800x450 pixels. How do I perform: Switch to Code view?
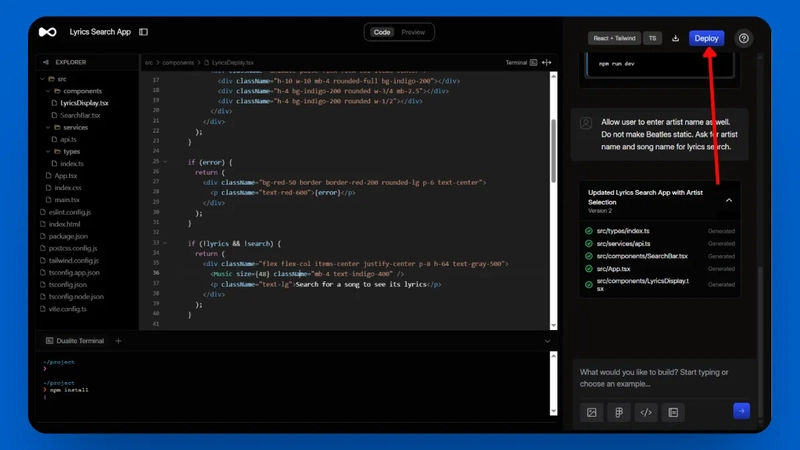tap(382, 32)
